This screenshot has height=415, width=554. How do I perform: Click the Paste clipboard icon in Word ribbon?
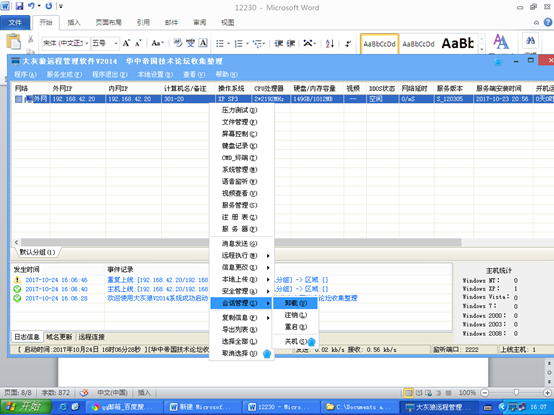(13, 41)
